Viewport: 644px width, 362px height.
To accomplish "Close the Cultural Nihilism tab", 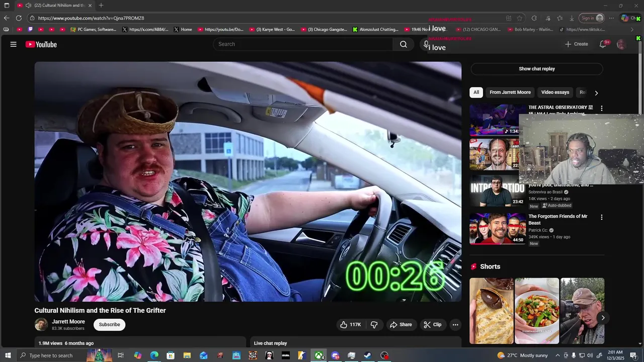I will pyautogui.click(x=90, y=6).
